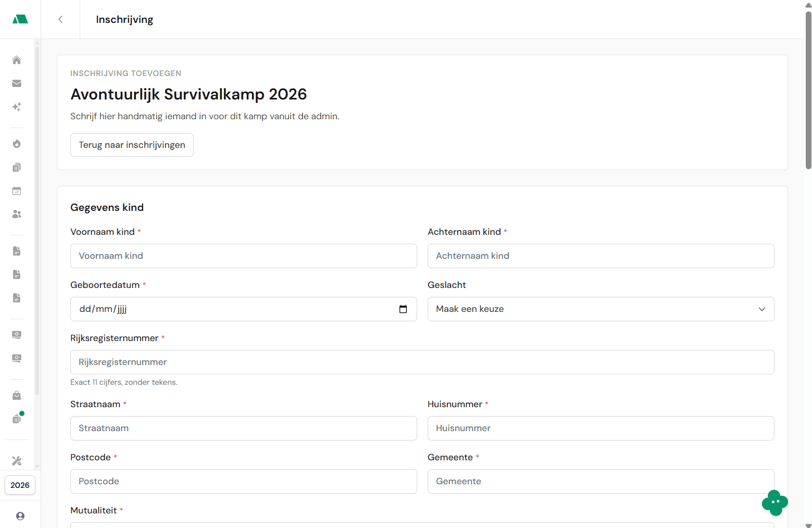Click the green logo in top-left corner

point(20,19)
